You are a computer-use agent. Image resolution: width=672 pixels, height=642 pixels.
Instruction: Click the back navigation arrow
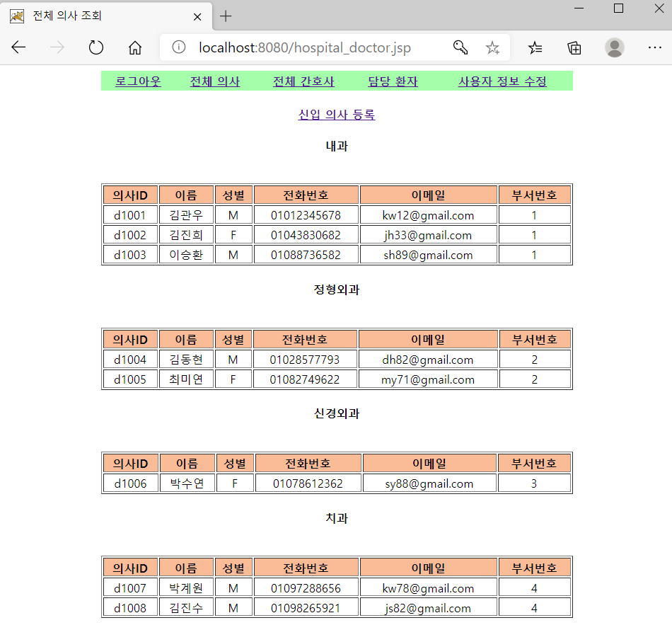(18, 47)
